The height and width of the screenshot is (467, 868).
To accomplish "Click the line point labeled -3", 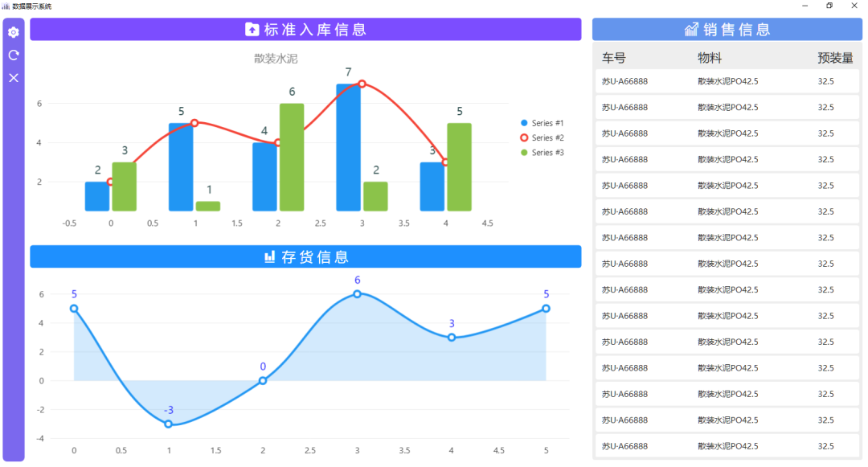I will click(169, 424).
